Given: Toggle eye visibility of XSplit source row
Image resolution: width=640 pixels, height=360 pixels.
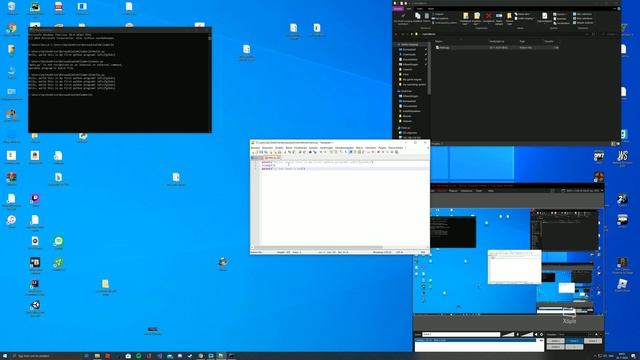Looking at the screenshot, I should coord(541,340).
